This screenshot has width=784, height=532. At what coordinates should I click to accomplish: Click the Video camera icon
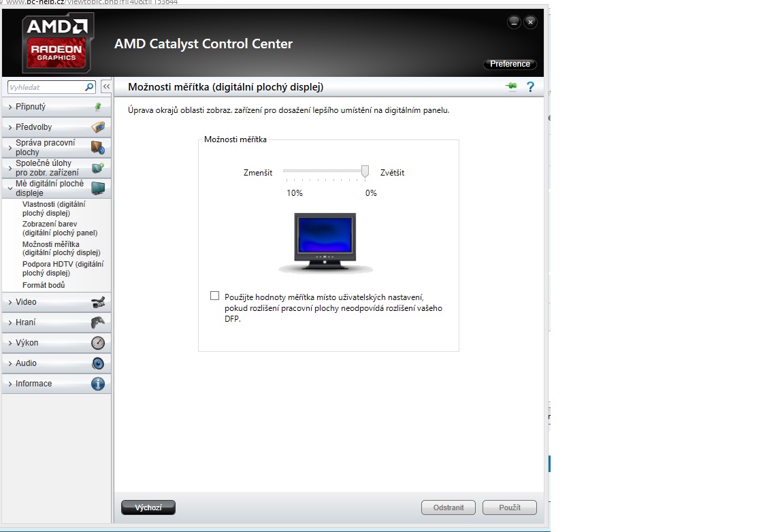98,302
